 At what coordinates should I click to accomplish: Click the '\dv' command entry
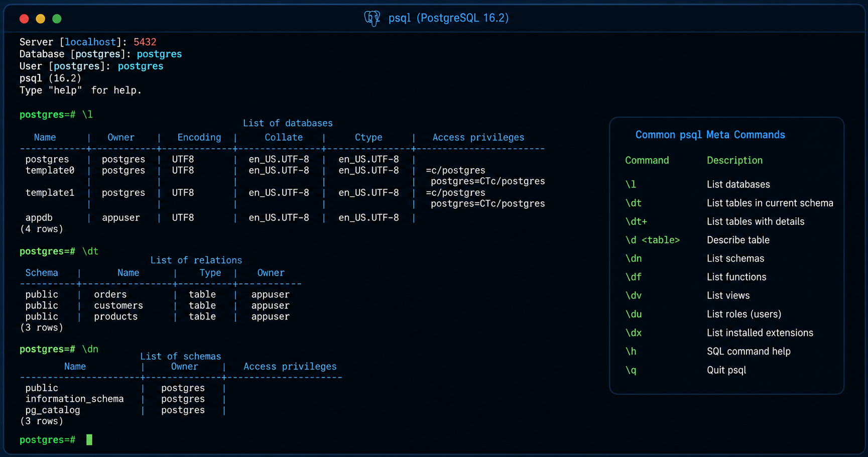[x=634, y=296]
